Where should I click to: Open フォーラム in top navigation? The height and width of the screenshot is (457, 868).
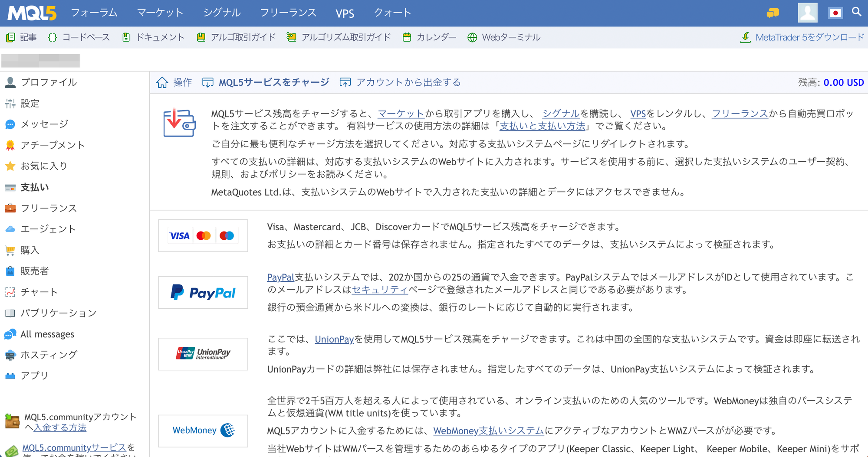pyautogui.click(x=94, y=13)
